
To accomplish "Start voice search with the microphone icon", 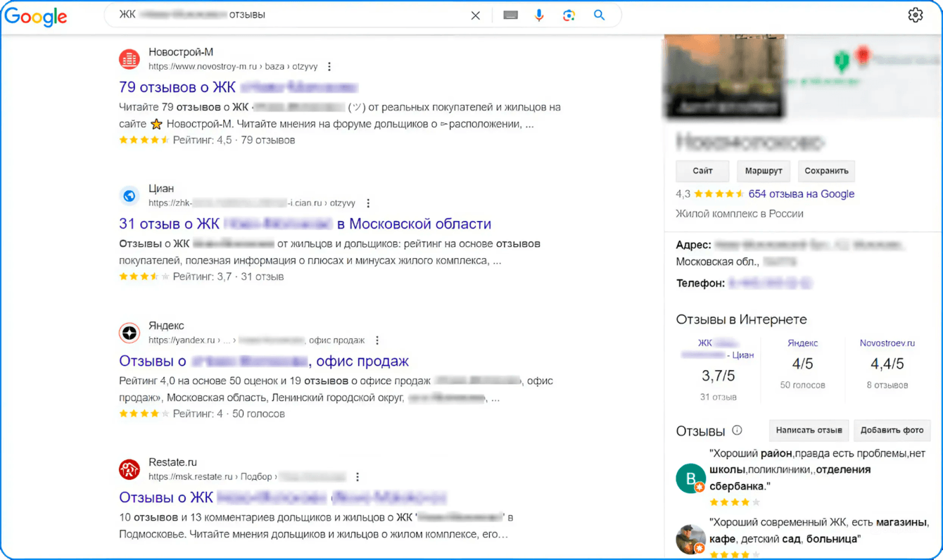I will [x=539, y=15].
